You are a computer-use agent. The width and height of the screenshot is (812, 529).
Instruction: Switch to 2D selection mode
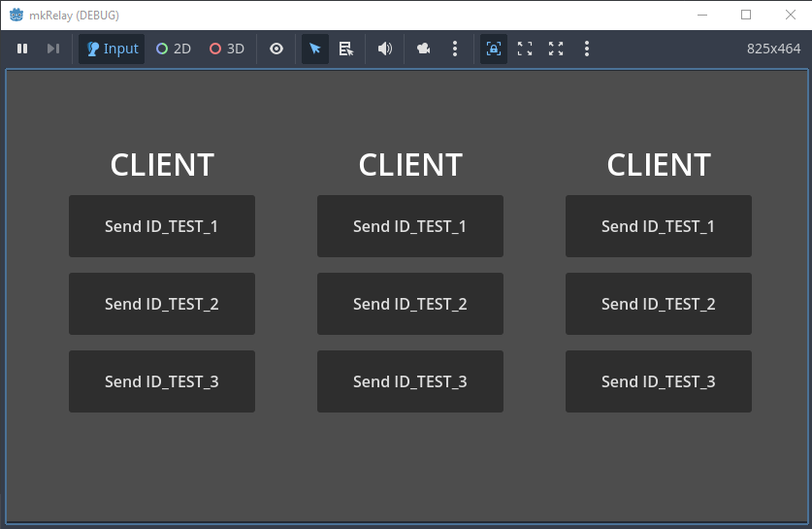coord(174,49)
